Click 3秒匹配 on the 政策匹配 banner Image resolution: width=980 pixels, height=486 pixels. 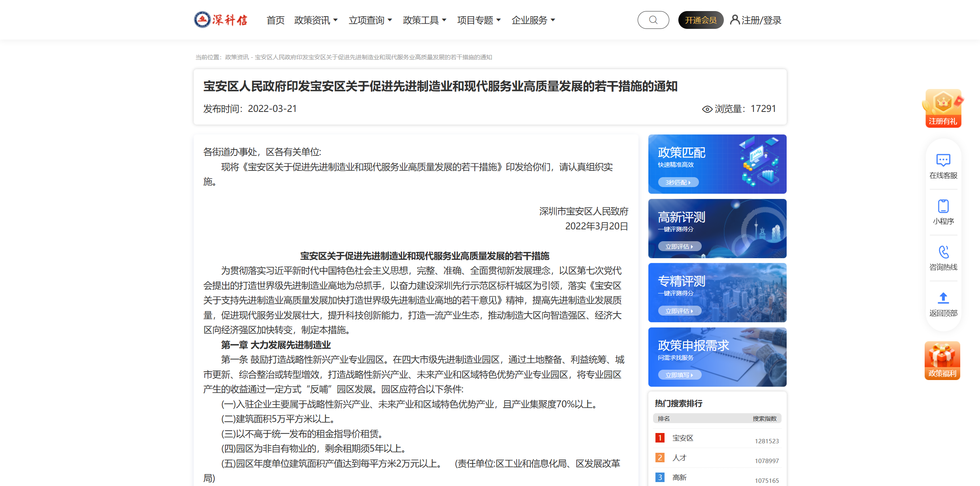(678, 182)
